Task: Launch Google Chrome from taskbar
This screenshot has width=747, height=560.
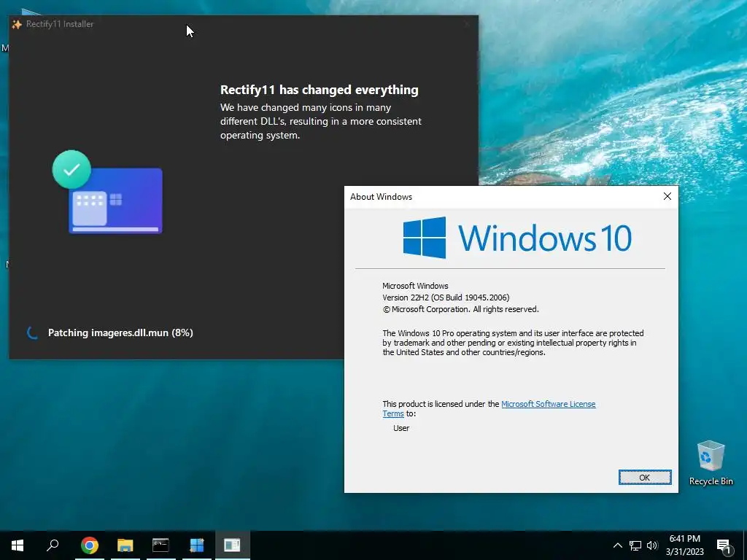Action: (89, 545)
